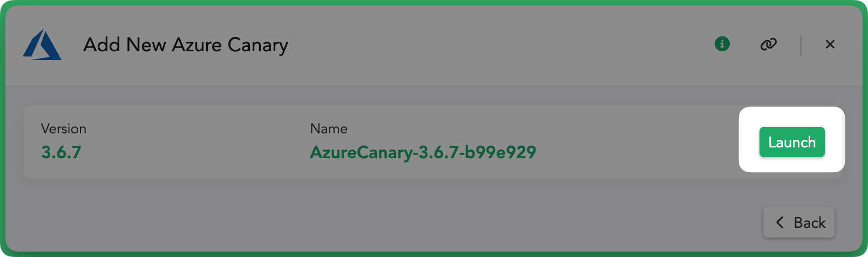The image size is (868, 257).
Task: Click the left chevron in Back button
Action: pos(779,222)
